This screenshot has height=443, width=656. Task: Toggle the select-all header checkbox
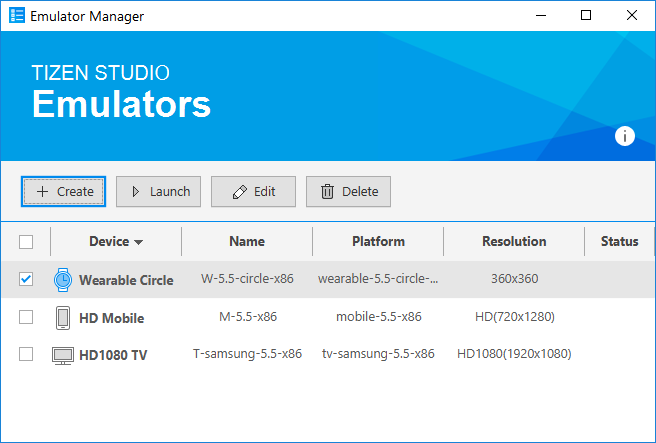[26, 241]
